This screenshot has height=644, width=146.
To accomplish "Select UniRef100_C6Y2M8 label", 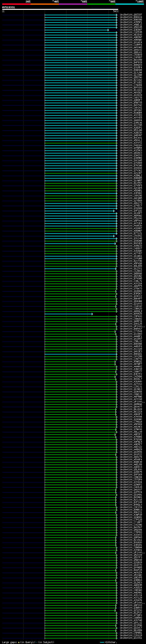I will [x=131, y=357].
